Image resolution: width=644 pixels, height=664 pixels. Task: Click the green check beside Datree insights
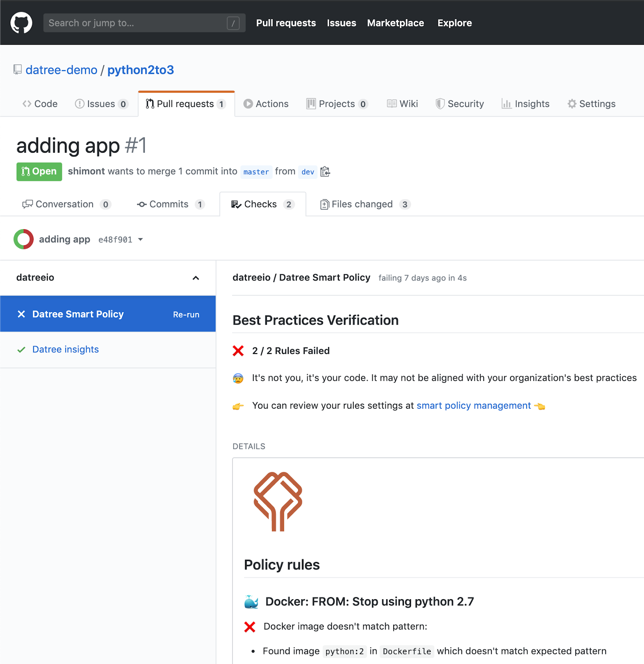pyautogui.click(x=21, y=349)
